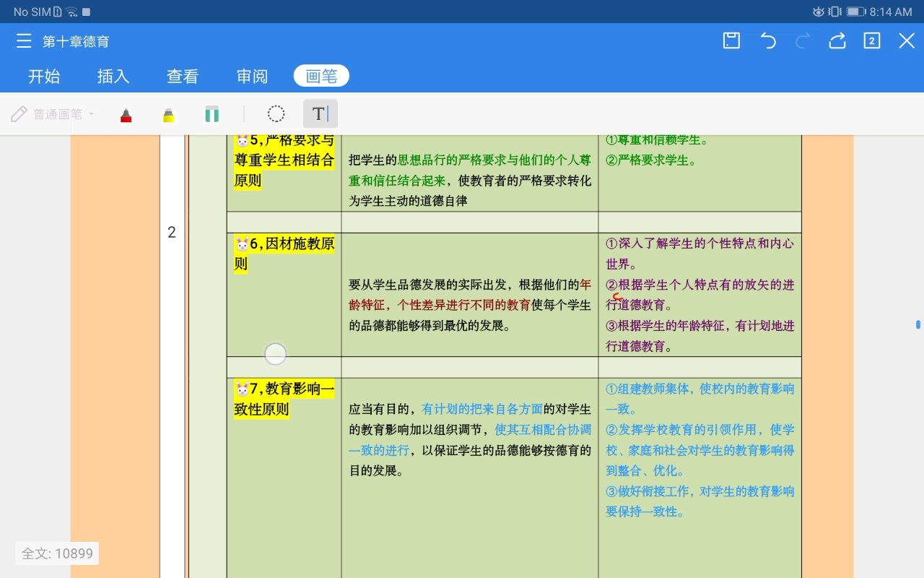Click the line ②发挥学校教育的引领作用，使学
This screenshot has height=578, width=924.
coord(700,430)
